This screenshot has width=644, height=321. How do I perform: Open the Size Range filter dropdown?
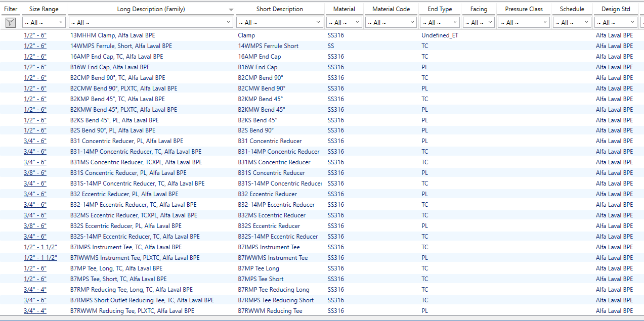pos(44,22)
